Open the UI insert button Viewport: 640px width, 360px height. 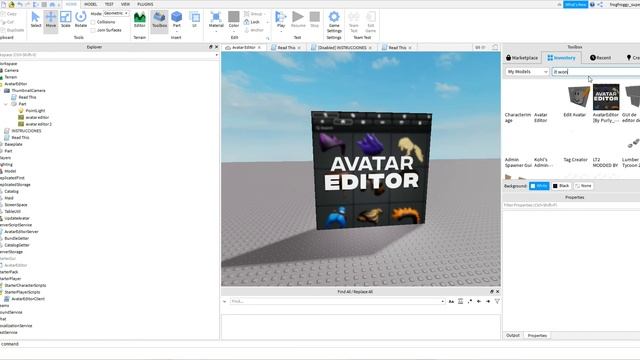pos(195,20)
